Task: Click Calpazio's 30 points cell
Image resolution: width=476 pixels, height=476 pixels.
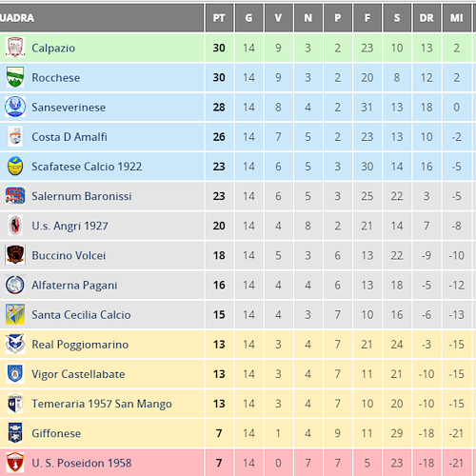Action: (219, 48)
